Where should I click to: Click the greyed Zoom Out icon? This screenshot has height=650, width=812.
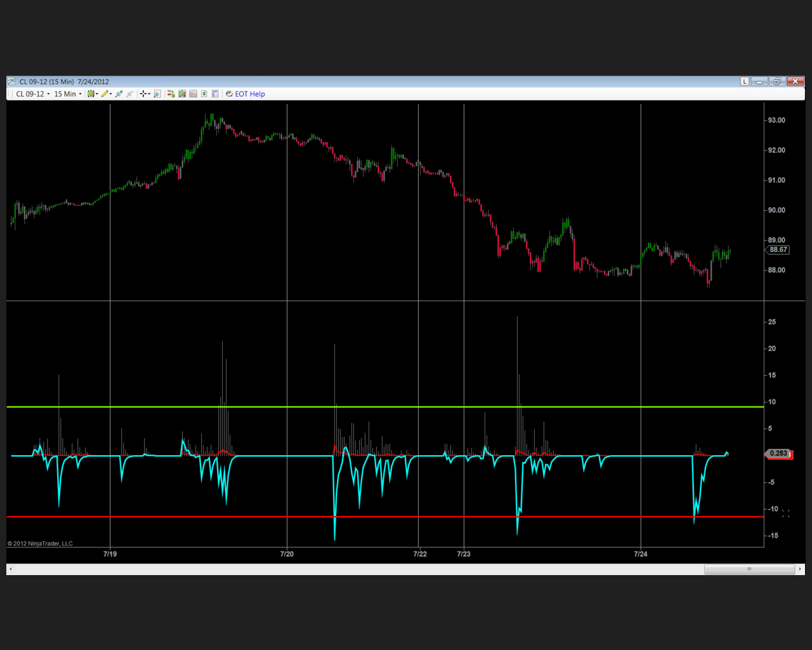click(129, 94)
